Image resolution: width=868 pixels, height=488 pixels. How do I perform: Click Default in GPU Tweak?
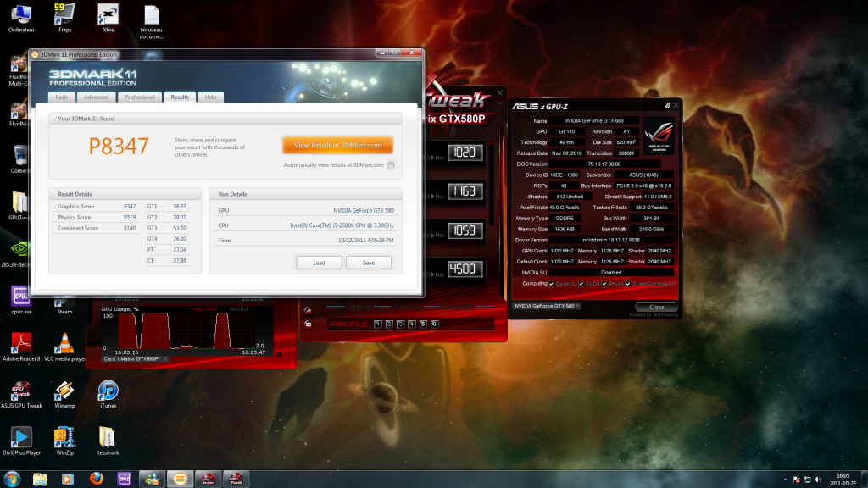tap(459, 306)
